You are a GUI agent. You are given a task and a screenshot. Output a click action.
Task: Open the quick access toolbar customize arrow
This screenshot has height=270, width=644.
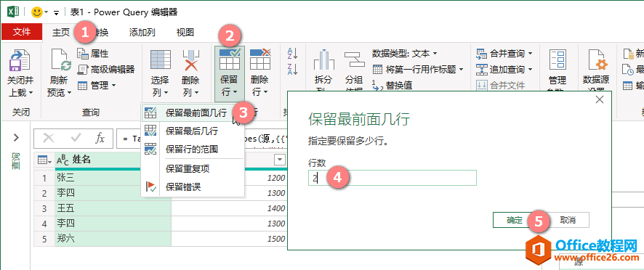tap(56, 13)
